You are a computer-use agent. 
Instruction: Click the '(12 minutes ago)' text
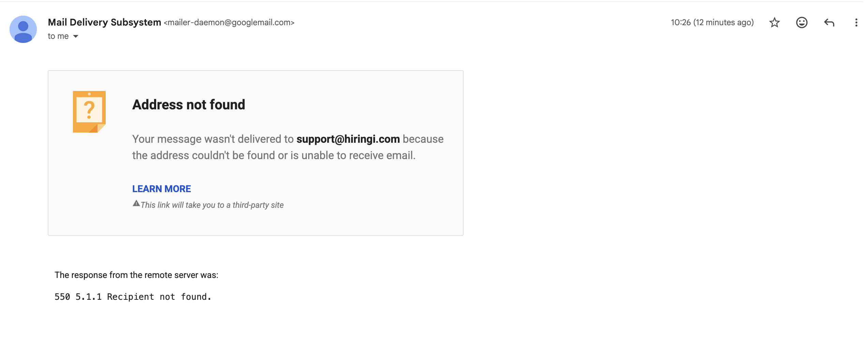click(723, 22)
